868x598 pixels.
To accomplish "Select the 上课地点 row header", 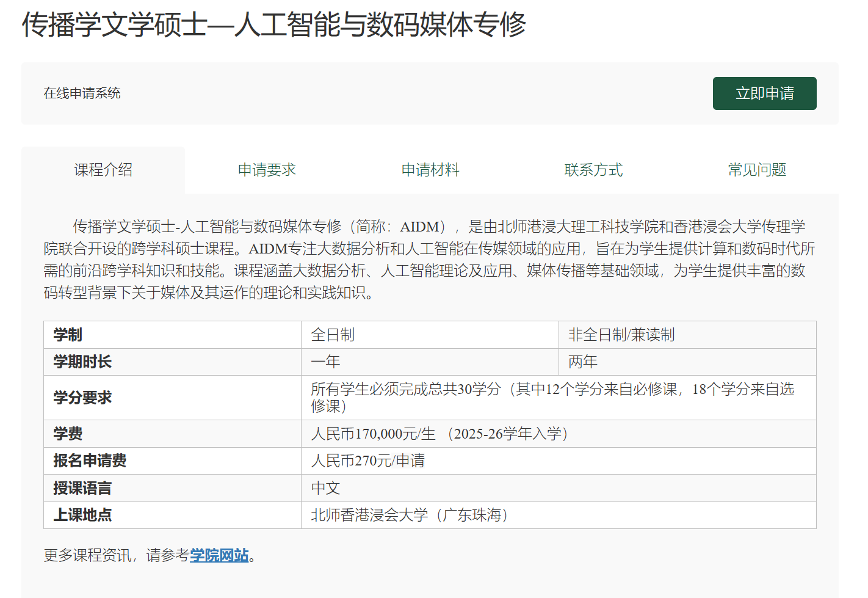I will tap(172, 515).
